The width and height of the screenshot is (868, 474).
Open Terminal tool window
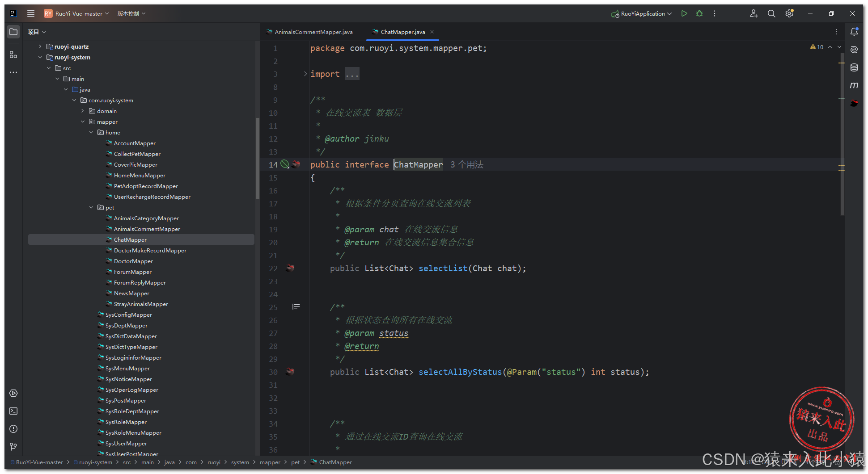pos(13,411)
